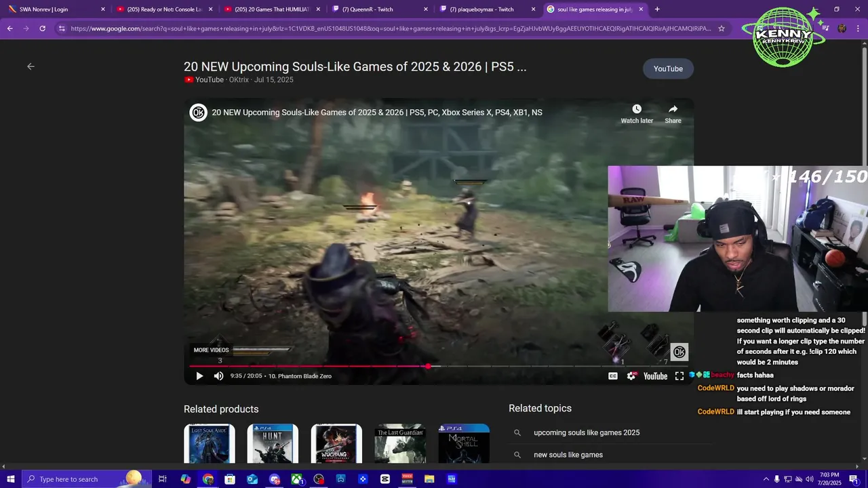
Task: Open Voicemeeter from the taskbar
Action: 407,479
